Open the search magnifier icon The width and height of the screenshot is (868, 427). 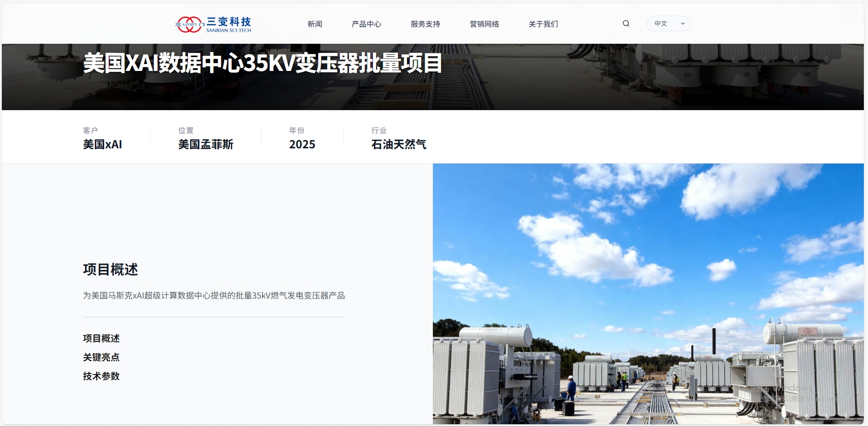point(626,23)
